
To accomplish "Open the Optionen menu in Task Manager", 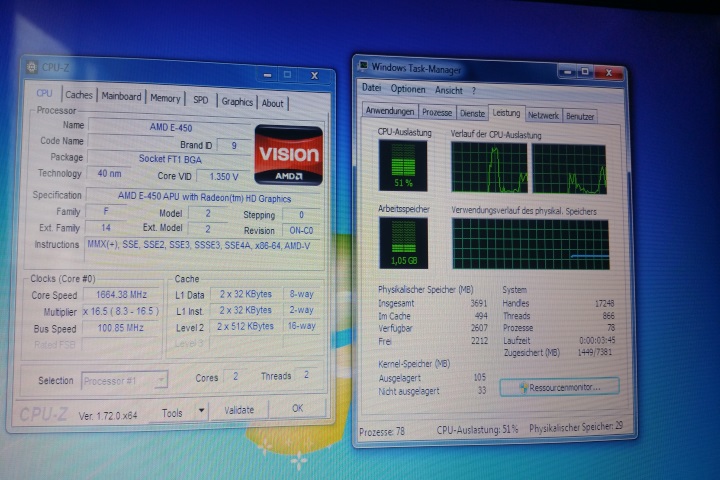I will tap(408, 89).
